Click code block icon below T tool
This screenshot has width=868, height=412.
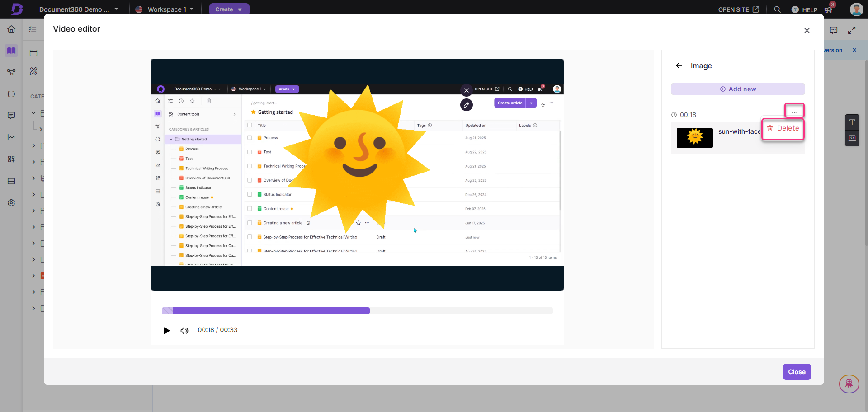(852, 138)
